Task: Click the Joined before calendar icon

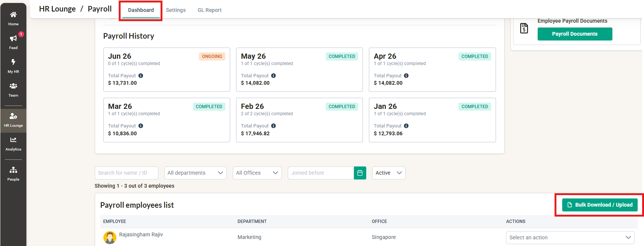Action: point(360,173)
